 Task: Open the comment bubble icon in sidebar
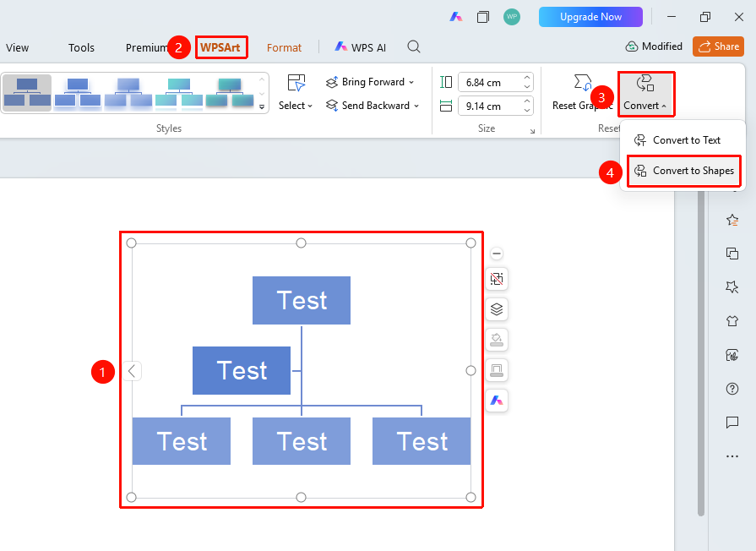732,423
